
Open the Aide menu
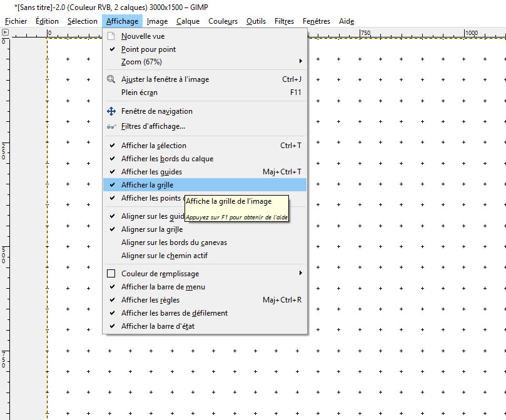pos(347,21)
